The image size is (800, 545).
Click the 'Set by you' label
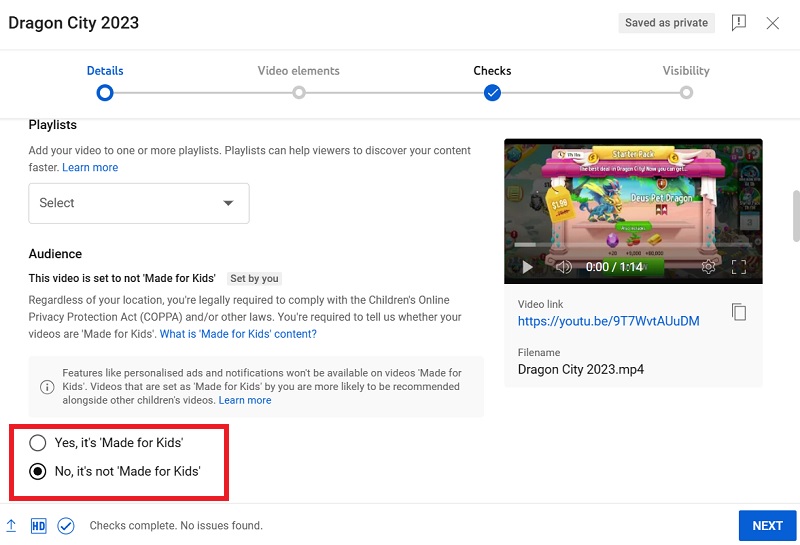tap(254, 279)
